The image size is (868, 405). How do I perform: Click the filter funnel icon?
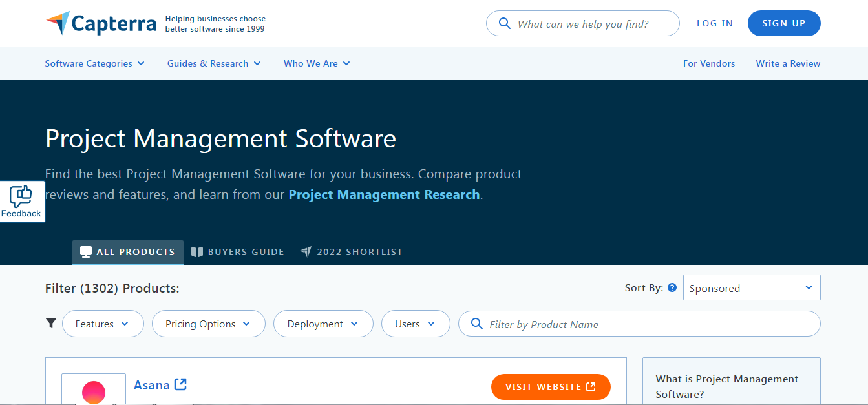coord(51,322)
